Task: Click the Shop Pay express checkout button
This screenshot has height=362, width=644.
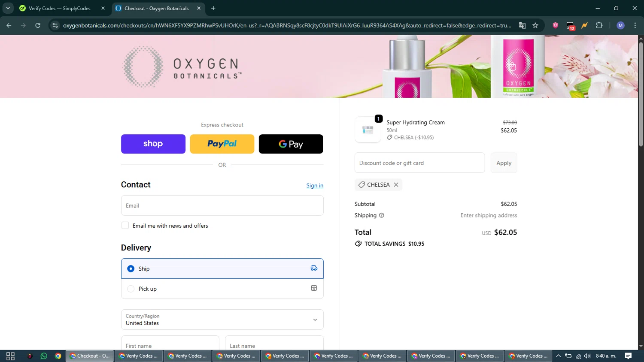Action: (153, 144)
